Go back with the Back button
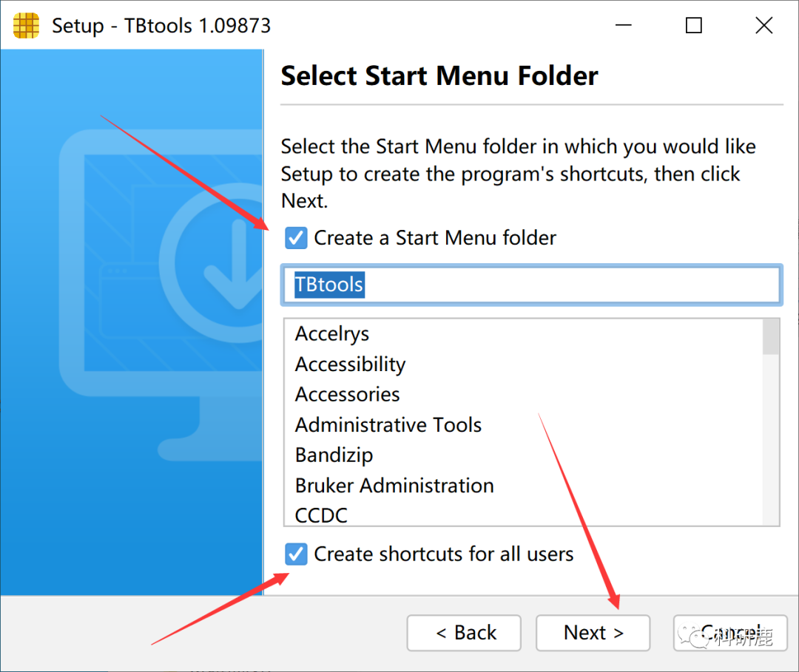 click(x=464, y=633)
